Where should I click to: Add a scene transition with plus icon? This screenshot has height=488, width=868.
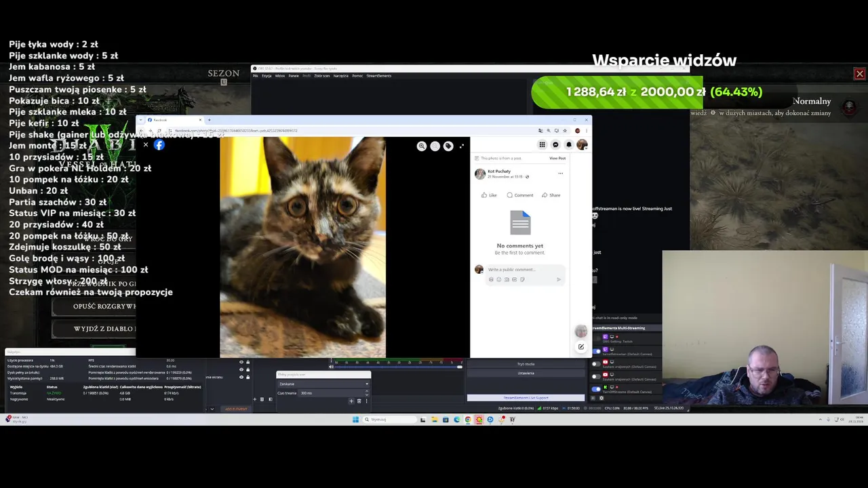[351, 401]
